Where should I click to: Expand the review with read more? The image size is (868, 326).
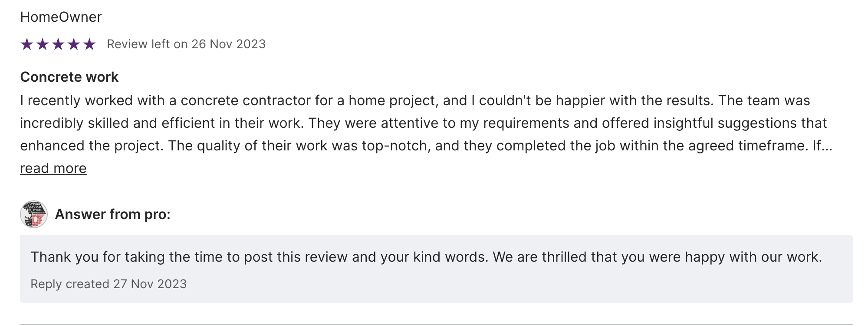[x=53, y=168]
